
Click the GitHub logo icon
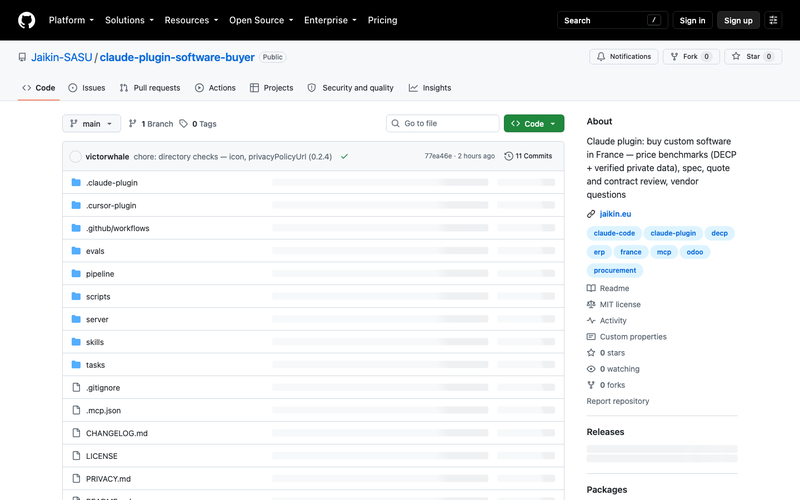point(27,20)
